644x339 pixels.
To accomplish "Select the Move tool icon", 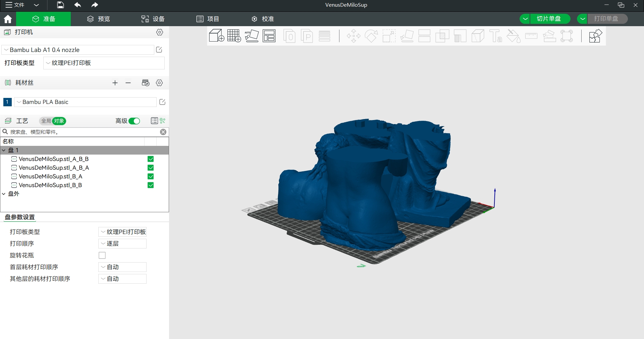I will click(354, 36).
